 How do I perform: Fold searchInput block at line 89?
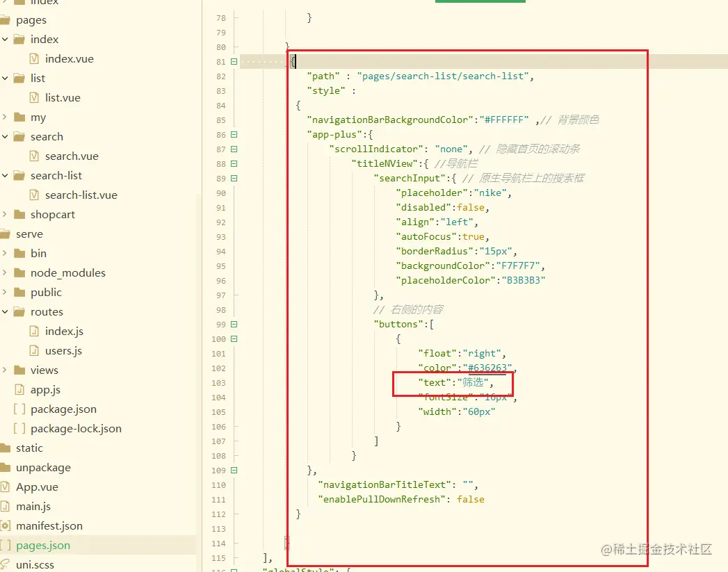234,178
